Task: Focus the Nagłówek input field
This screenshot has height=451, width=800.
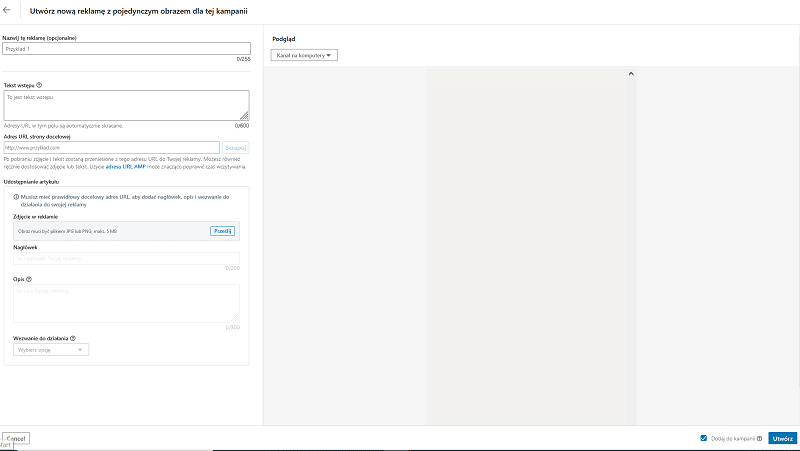Action: pos(127,258)
